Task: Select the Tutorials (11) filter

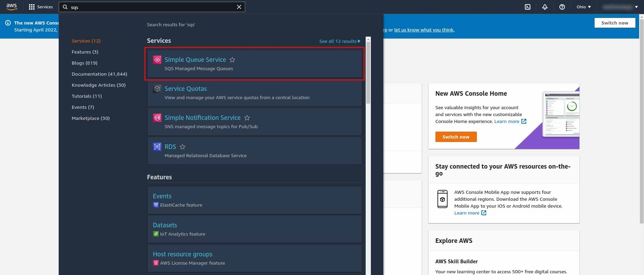Action: click(x=87, y=96)
